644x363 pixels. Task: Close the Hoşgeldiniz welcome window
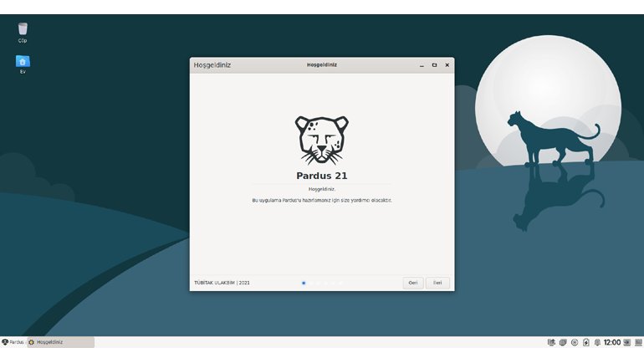(x=447, y=64)
